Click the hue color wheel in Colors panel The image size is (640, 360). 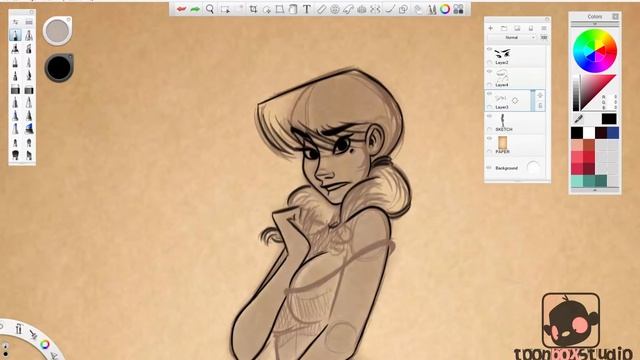pos(595,51)
